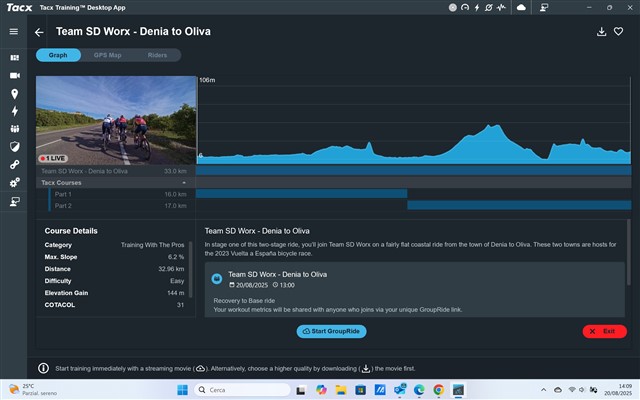The image size is (640, 400).
Task: Open File Explorer from taskbar
Action: tap(341, 390)
